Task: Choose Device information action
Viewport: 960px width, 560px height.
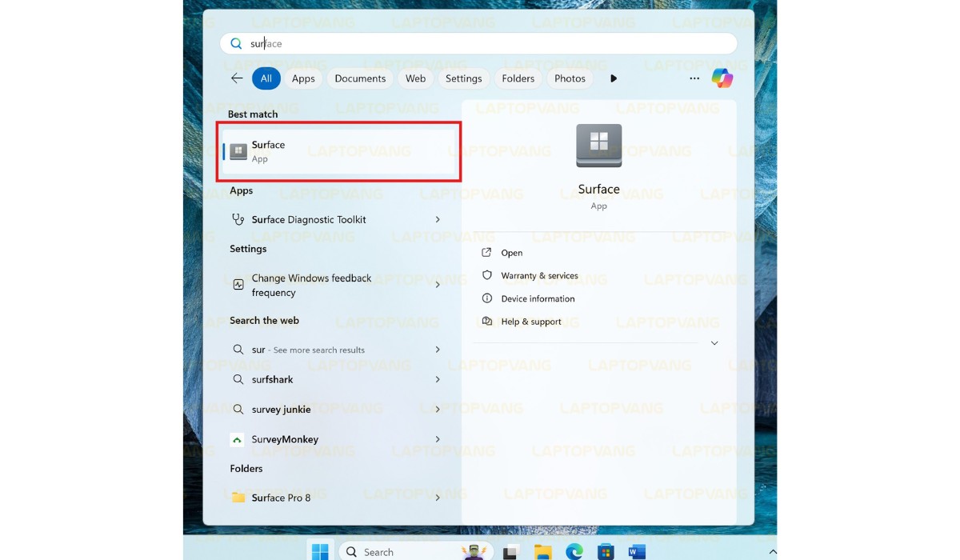Action: pos(538,298)
